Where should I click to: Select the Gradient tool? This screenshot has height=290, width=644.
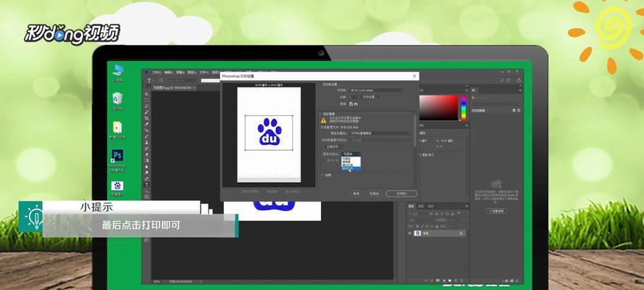click(x=146, y=160)
